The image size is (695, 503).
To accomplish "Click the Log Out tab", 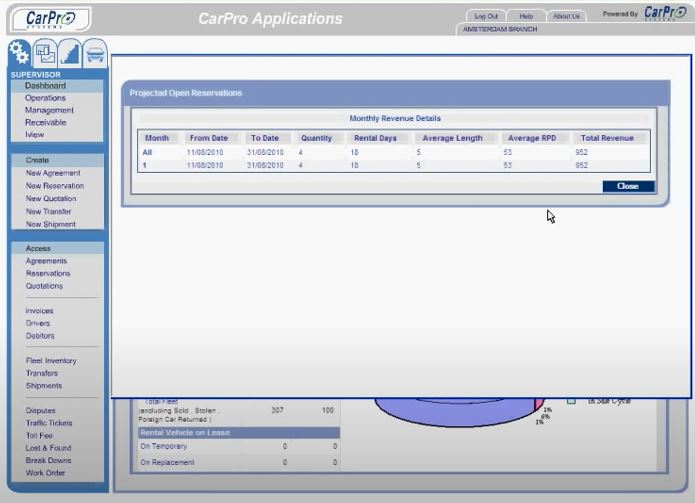I will tap(486, 16).
